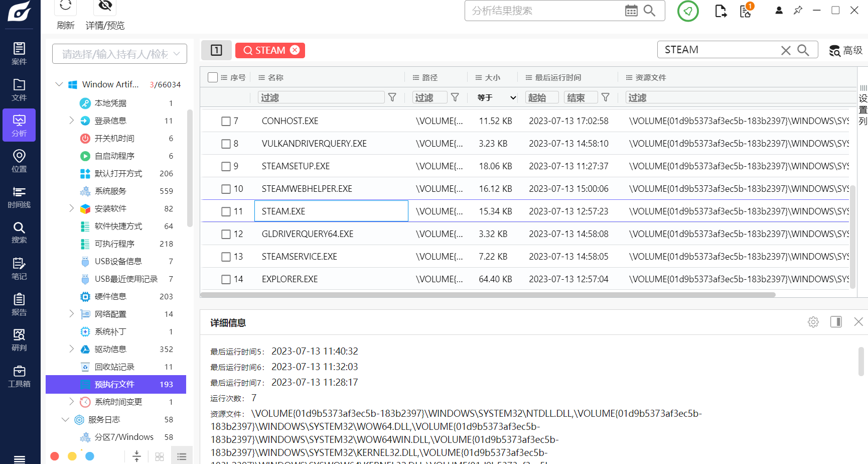
Task: Check the box for row 12 GLDRIVERQUERY64.EXE
Action: point(226,234)
